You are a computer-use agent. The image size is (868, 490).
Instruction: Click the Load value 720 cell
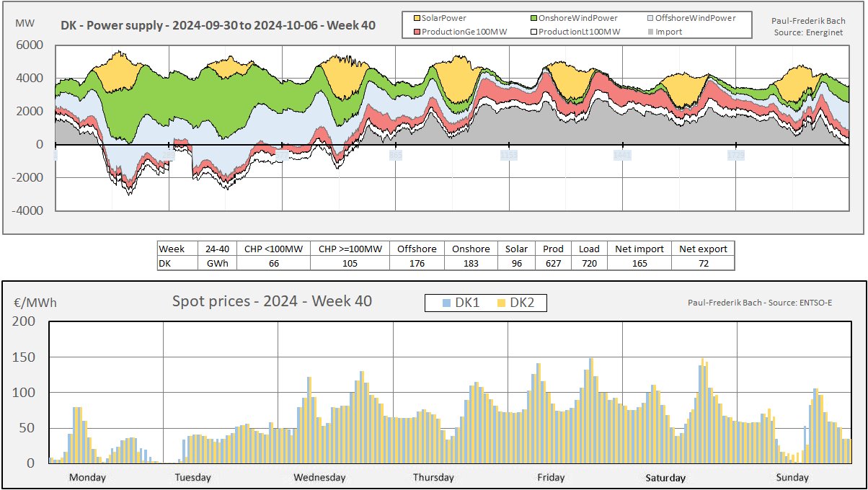click(589, 263)
